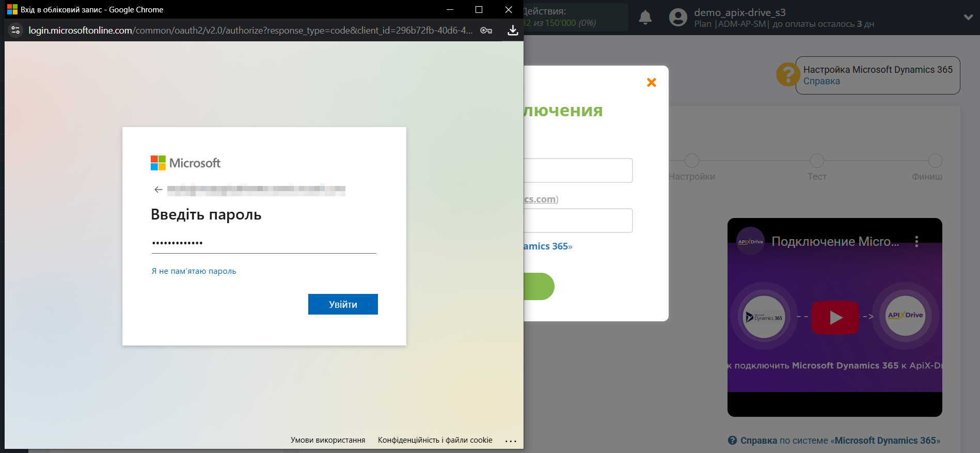The height and width of the screenshot is (453, 980).
Task: Focus the second input field in connection dialog
Action: [x=578, y=221]
